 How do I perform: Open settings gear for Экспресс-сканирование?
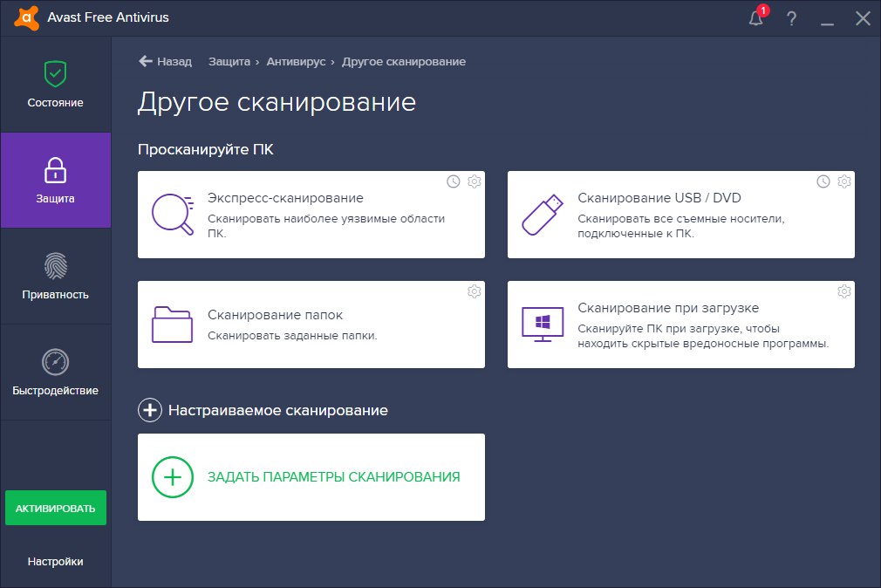click(475, 181)
